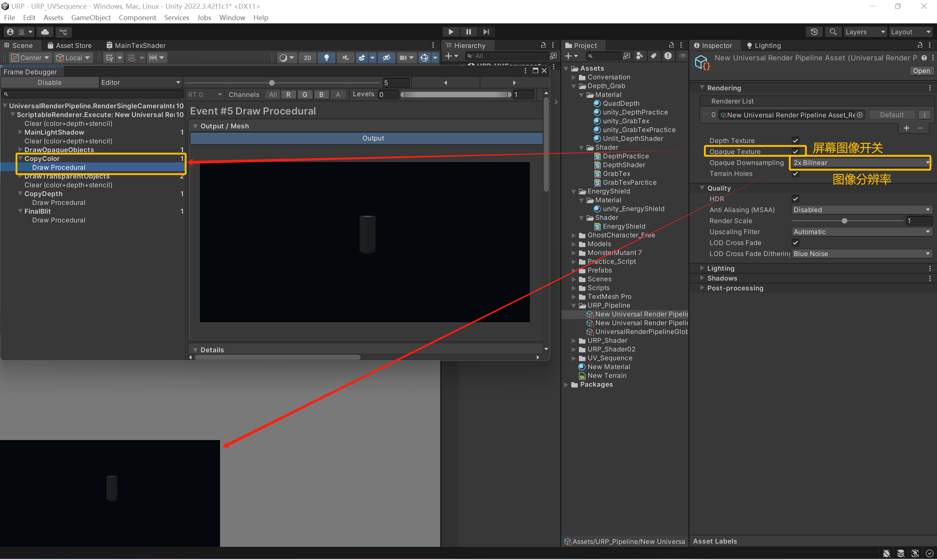Open Anti Aliasing (MSAA) dropdown
937x560 pixels.
tap(862, 210)
